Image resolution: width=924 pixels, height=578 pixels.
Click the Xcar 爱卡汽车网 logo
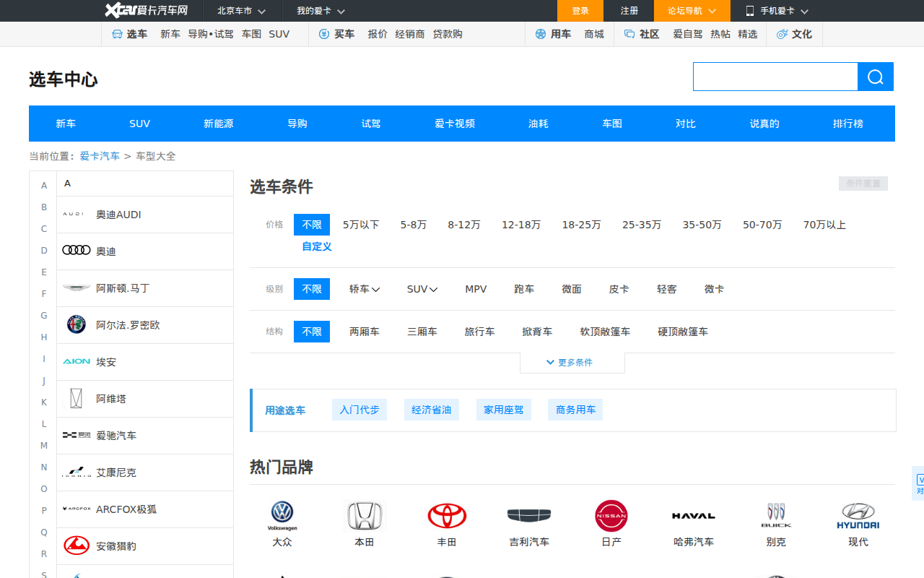tap(147, 10)
